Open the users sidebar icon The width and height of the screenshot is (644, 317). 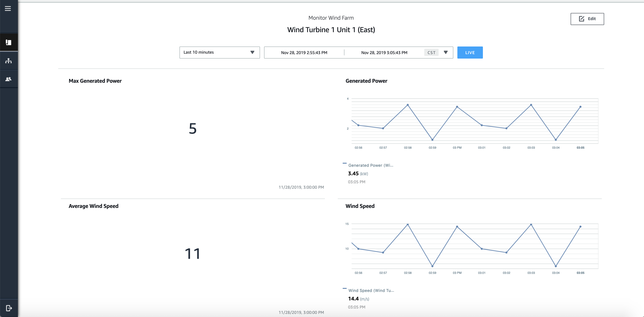click(x=9, y=79)
